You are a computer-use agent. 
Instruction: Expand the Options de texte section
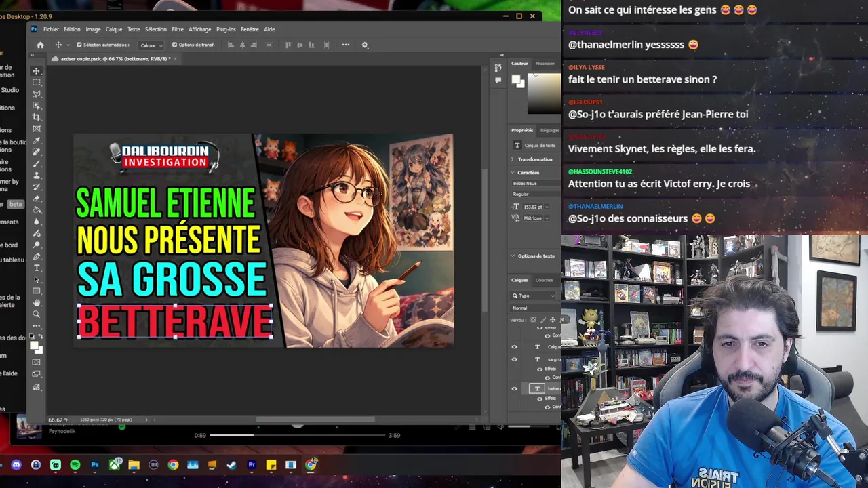[513, 256]
